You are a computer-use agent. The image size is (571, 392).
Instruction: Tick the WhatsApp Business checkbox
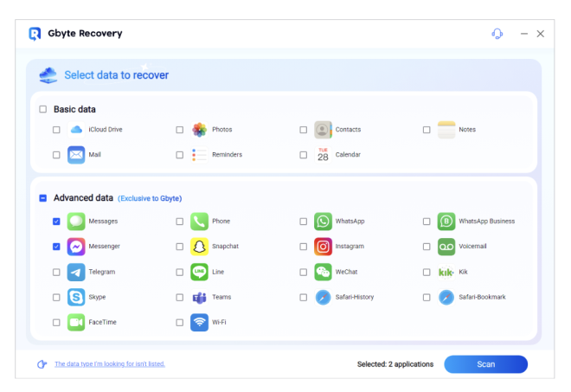pyautogui.click(x=427, y=222)
